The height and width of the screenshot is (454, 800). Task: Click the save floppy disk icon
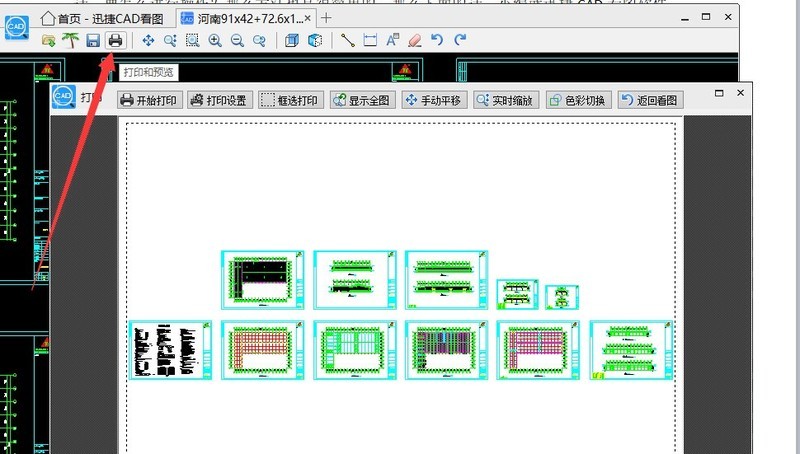click(x=93, y=40)
